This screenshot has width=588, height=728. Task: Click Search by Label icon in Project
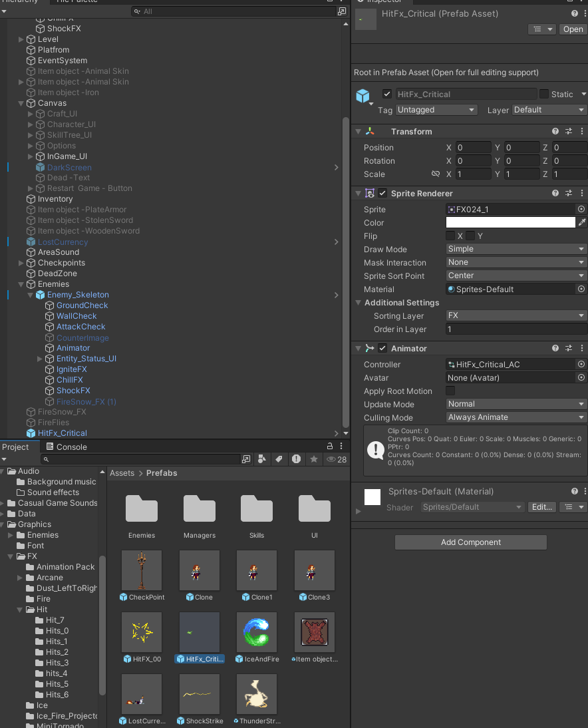pos(279,459)
